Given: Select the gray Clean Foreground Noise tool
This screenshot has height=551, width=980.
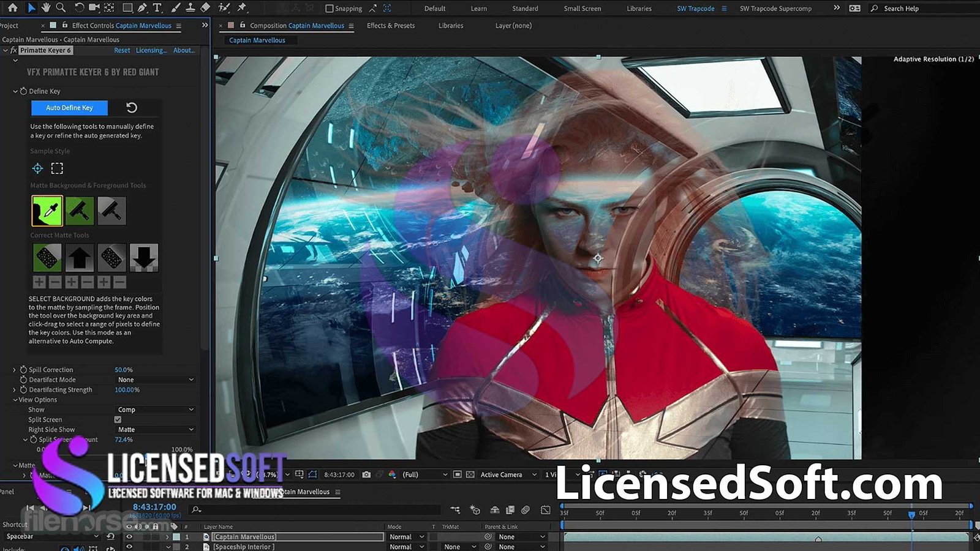Looking at the screenshot, I should point(111,211).
